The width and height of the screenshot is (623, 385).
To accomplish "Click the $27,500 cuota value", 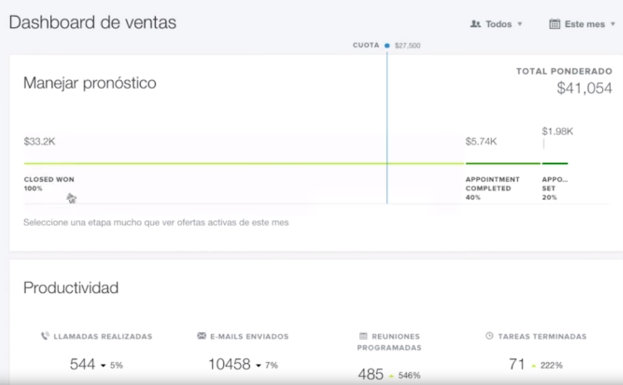I will (408, 46).
